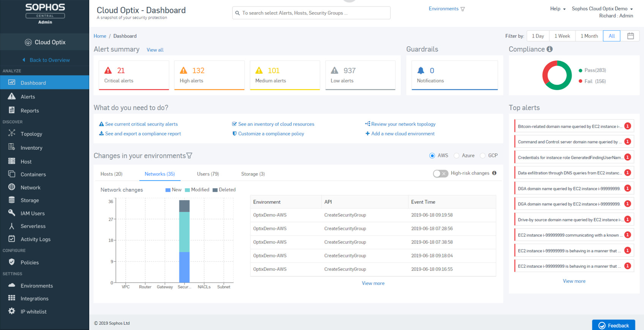Open See current critical security alerts link
The width and height of the screenshot is (644, 330).
pos(138,124)
